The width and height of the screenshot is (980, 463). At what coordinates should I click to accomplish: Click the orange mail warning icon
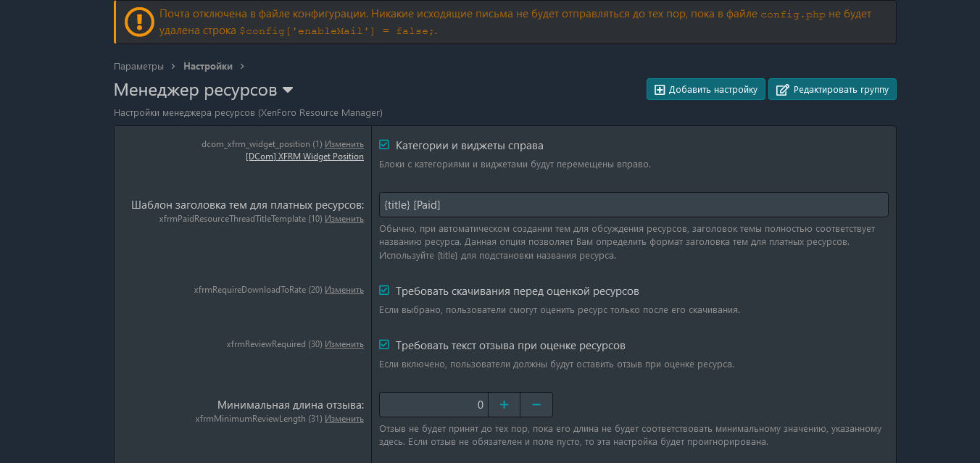click(139, 22)
